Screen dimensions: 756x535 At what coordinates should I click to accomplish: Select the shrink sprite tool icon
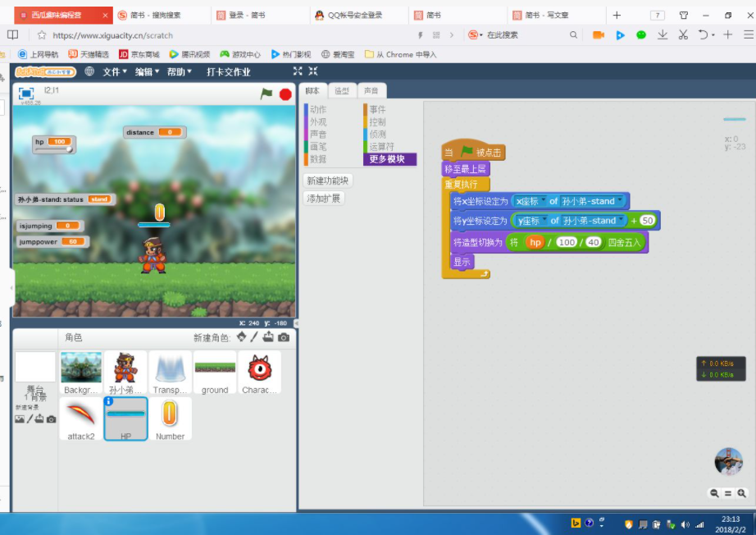pos(313,71)
